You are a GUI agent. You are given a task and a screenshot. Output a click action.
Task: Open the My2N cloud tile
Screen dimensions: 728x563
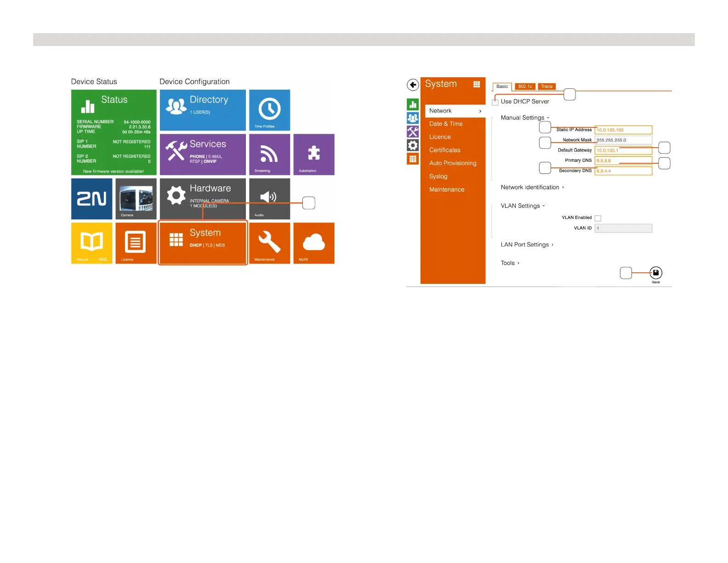click(x=314, y=243)
